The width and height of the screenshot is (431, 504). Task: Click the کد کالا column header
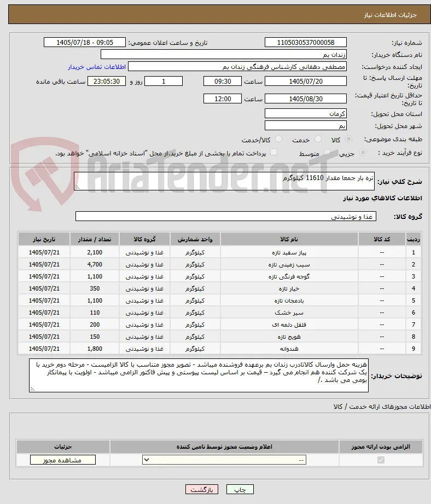(382, 240)
